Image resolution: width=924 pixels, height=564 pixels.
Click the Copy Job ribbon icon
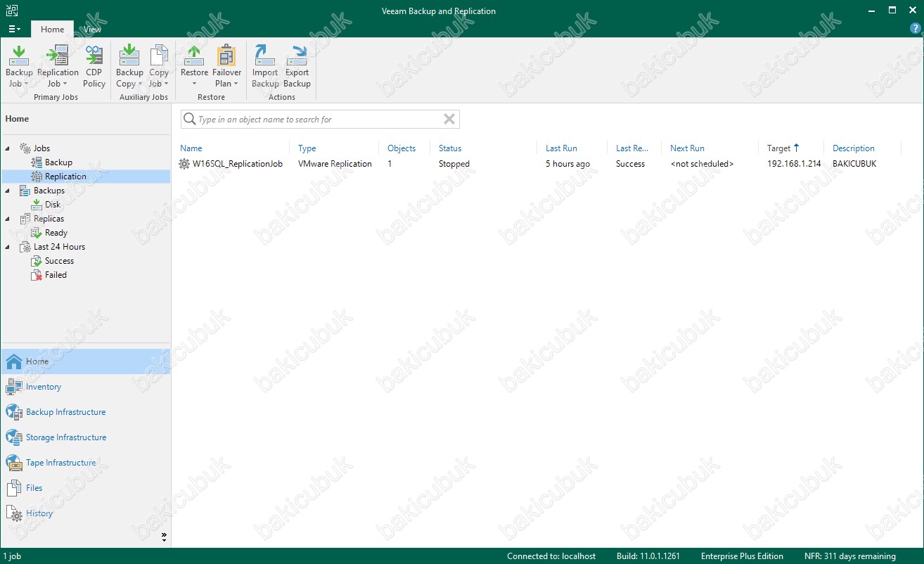point(159,55)
